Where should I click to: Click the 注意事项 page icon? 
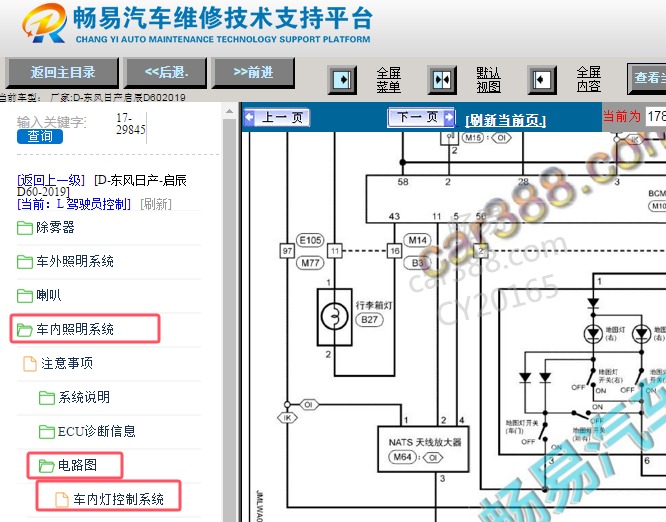pyautogui.click(x=30, y=364)
